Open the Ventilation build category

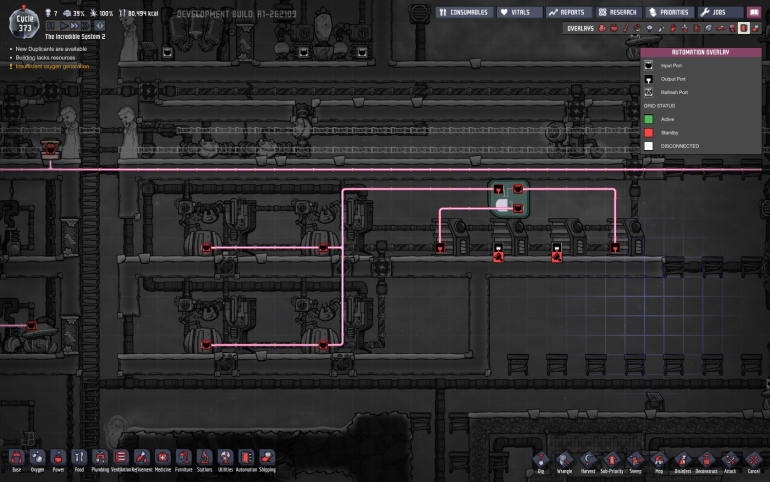pyautogui.click(x=121, y=458)
